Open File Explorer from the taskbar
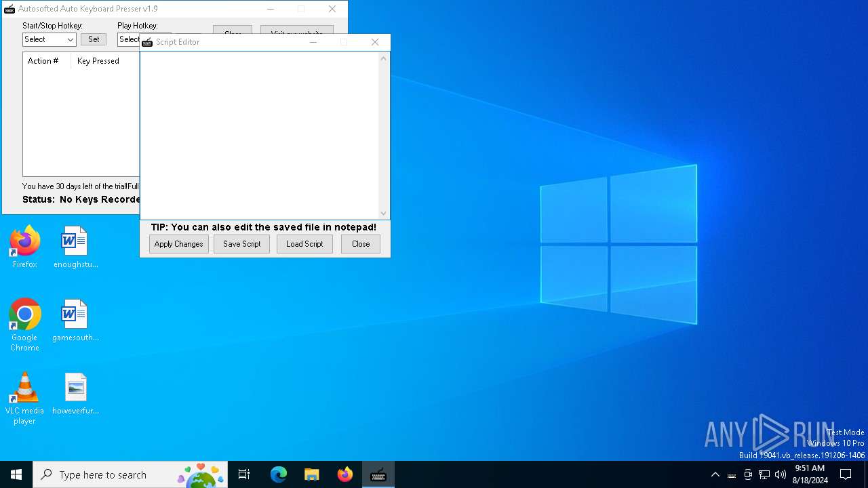 (x=311, y=474)
